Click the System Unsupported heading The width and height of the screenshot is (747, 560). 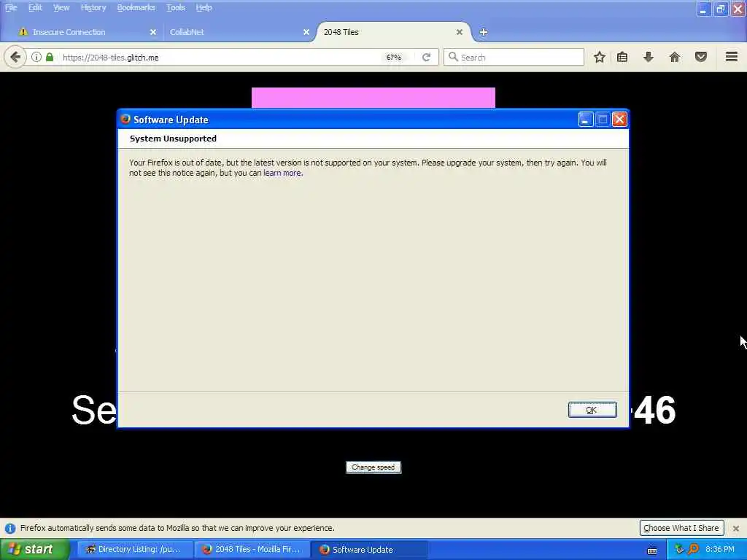coord(173,139)
